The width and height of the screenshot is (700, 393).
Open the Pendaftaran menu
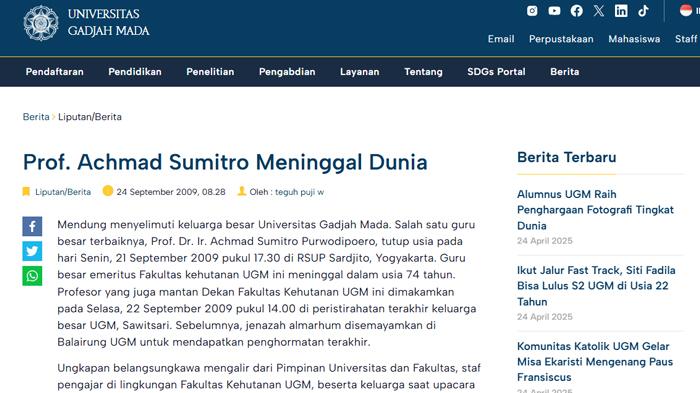[x=54, y=72]
